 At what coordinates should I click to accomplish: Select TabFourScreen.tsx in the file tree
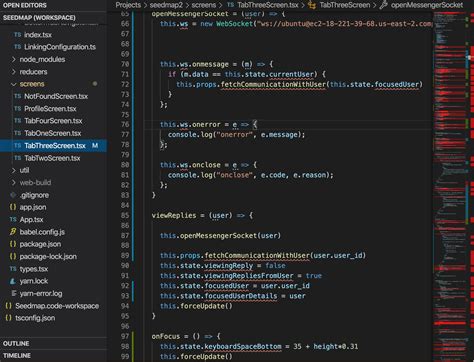53,121
